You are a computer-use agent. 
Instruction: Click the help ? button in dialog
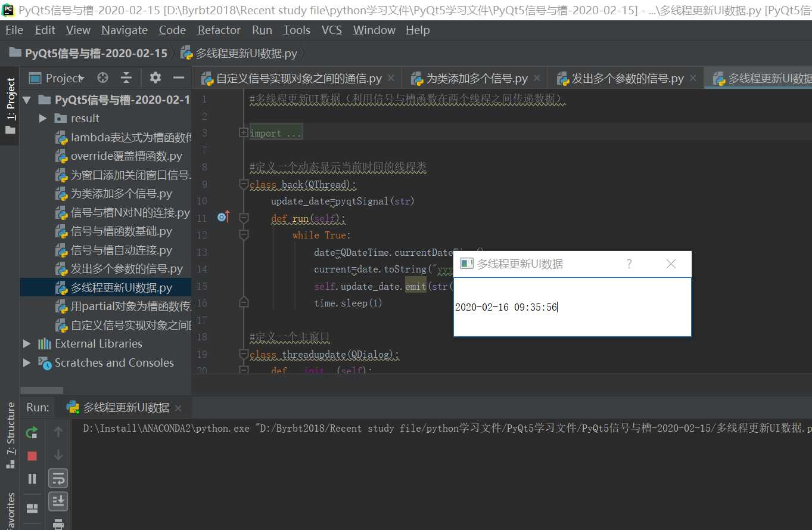(x=629, y=264)
